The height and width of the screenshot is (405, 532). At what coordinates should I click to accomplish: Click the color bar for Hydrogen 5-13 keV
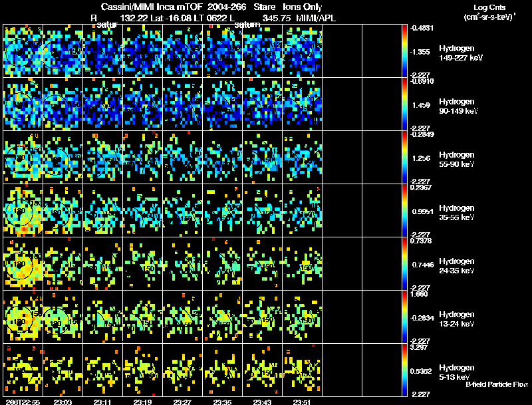click(404, 370)
